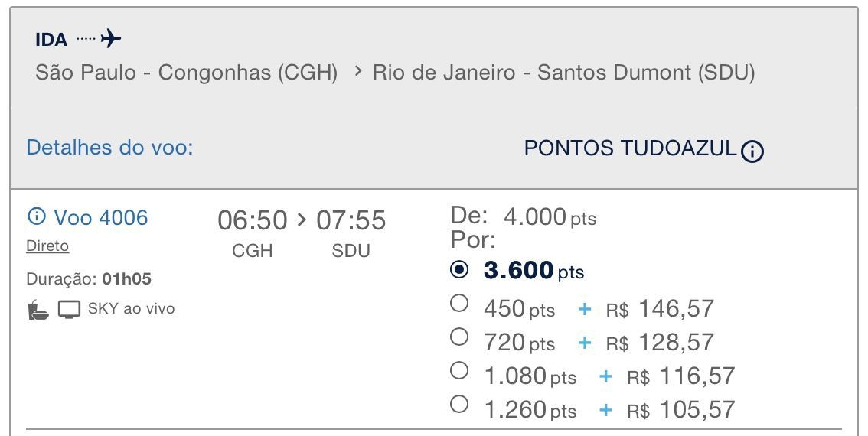This screenshot has height=436, width=868.
Task: Select 720 pts plus R$ 128,57 option
Action: [459, 337]
